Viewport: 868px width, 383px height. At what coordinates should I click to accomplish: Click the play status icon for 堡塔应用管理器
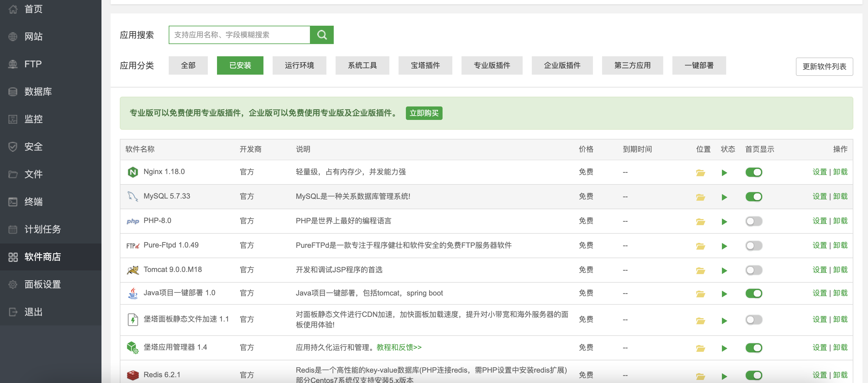(724, 348)
